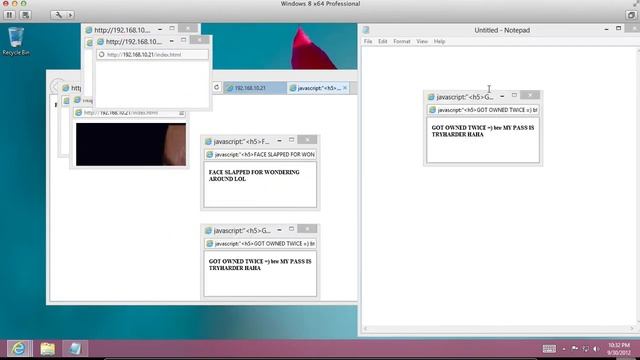The height and width of the screenshot is (360, 640).
Task: Click the IE icon in lower GOT OWNED popup title
Action: coord(208,231)
